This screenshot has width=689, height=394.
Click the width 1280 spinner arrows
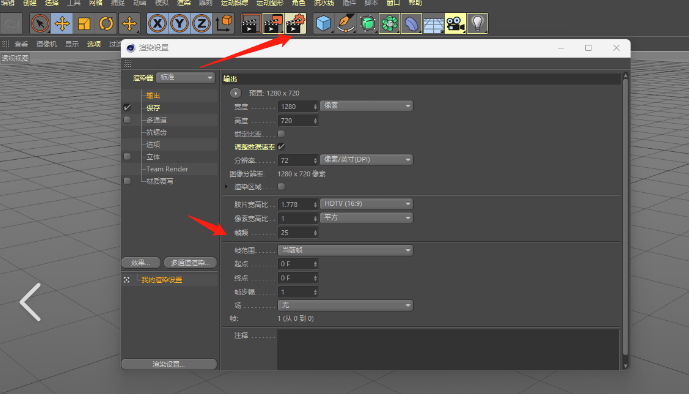[x=315, y=107]
